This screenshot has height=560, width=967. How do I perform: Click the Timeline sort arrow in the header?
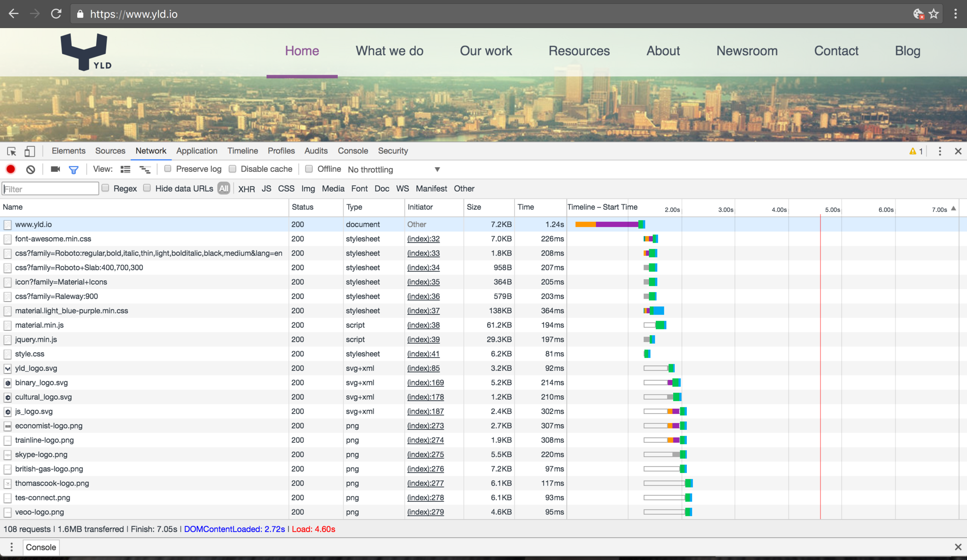954,209
